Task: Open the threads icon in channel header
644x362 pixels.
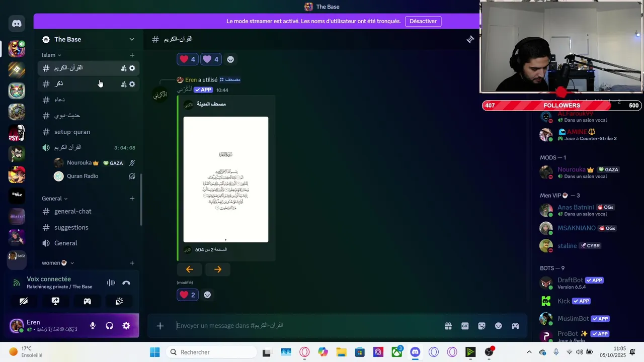Action: (x=470, y=39)
